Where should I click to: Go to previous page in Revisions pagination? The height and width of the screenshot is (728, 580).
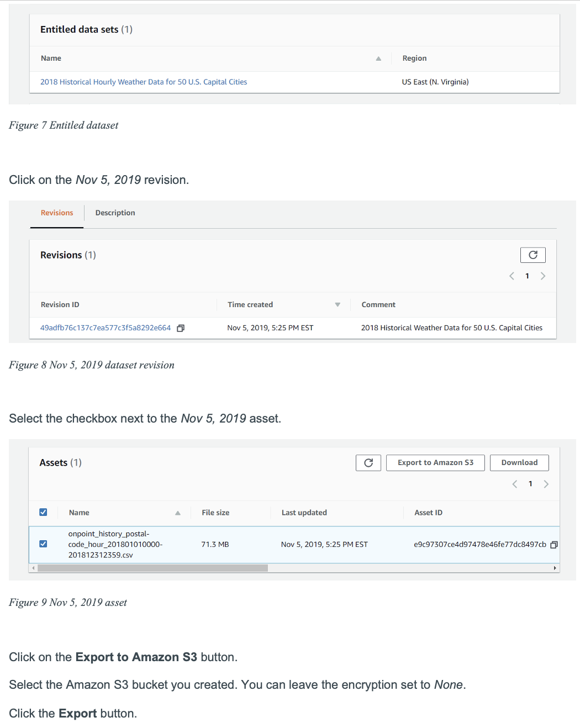pyautogui.click(x=512, y=276)
